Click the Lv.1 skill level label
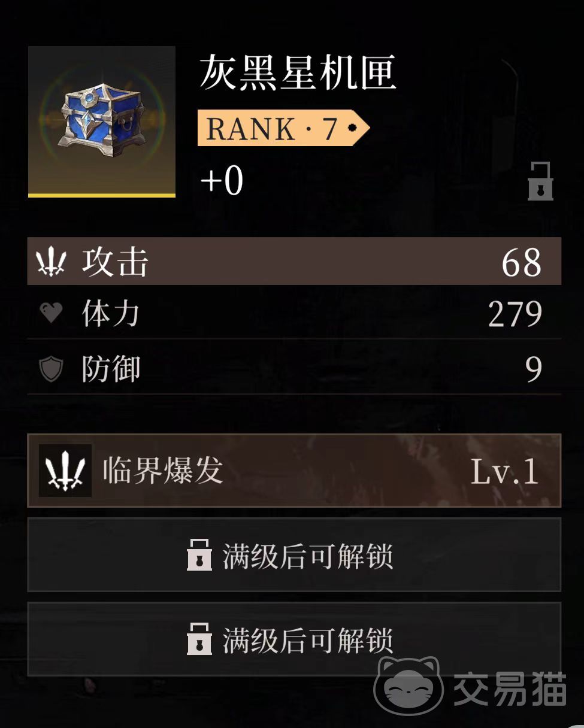This screenshot has width=584, height=728. coord(504,472)
